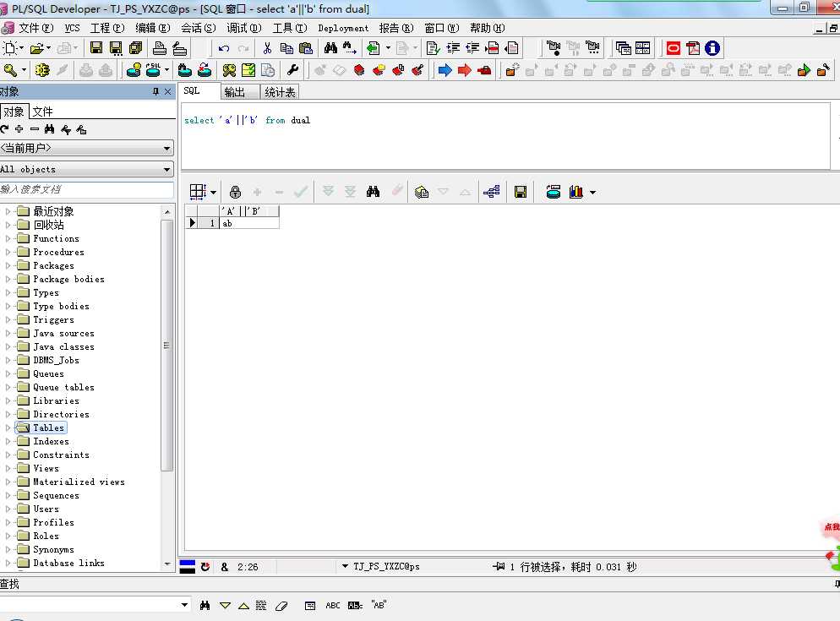Screen dimensions: 840x621
Task: Toggle the ABC case-sensitive option in find bar
Action: (x=333, y=606)
